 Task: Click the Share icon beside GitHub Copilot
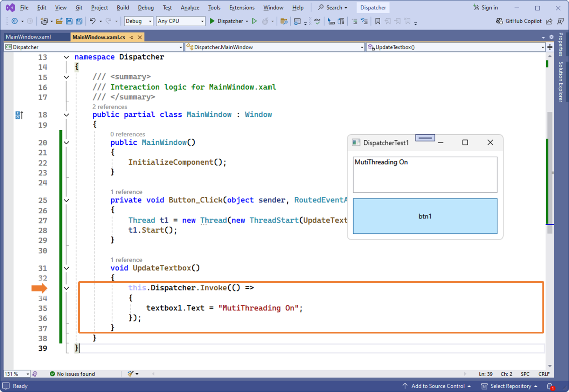pyautogui.click(x=549, y=21)
